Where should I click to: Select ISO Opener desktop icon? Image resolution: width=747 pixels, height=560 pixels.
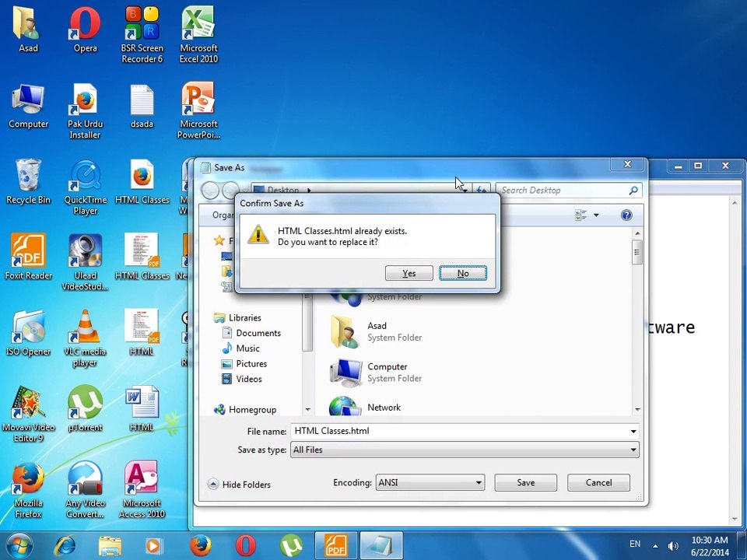tap(28, 333)
